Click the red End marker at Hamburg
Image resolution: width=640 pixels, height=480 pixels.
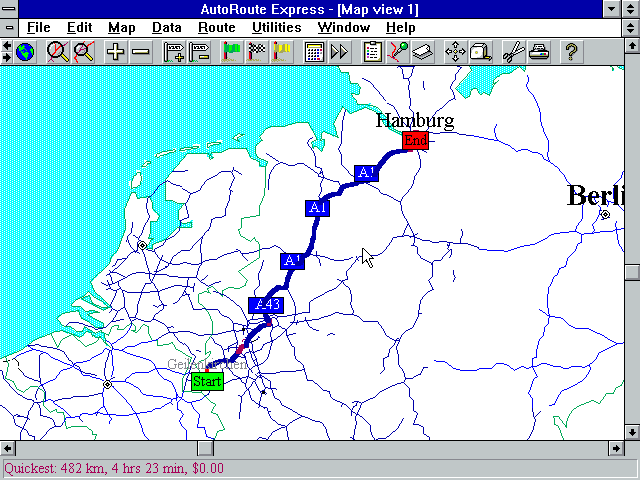click(x=415, y=141)
